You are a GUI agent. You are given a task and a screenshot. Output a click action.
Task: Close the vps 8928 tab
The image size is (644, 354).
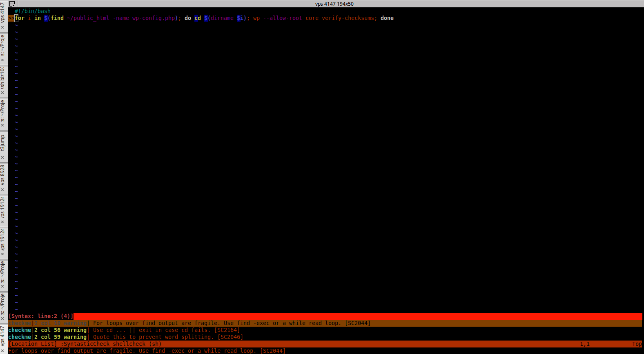coord(2,190)
